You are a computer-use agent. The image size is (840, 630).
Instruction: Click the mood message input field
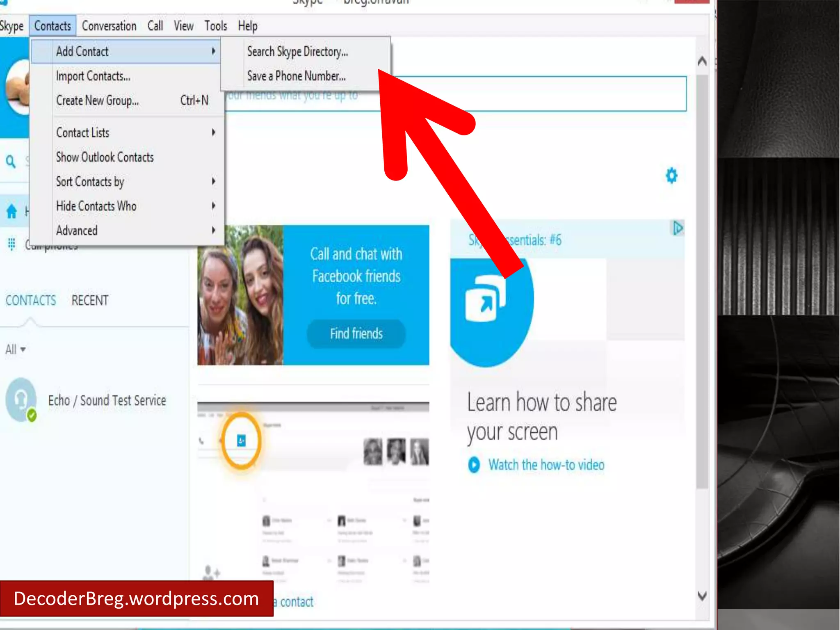(x=456, y=94)
